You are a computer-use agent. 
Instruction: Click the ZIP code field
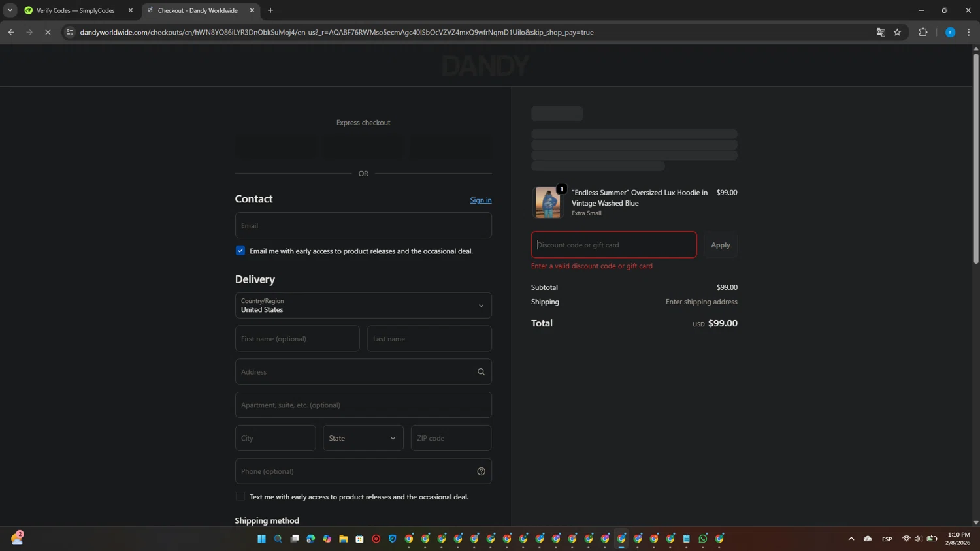click(x=451, y=438)
